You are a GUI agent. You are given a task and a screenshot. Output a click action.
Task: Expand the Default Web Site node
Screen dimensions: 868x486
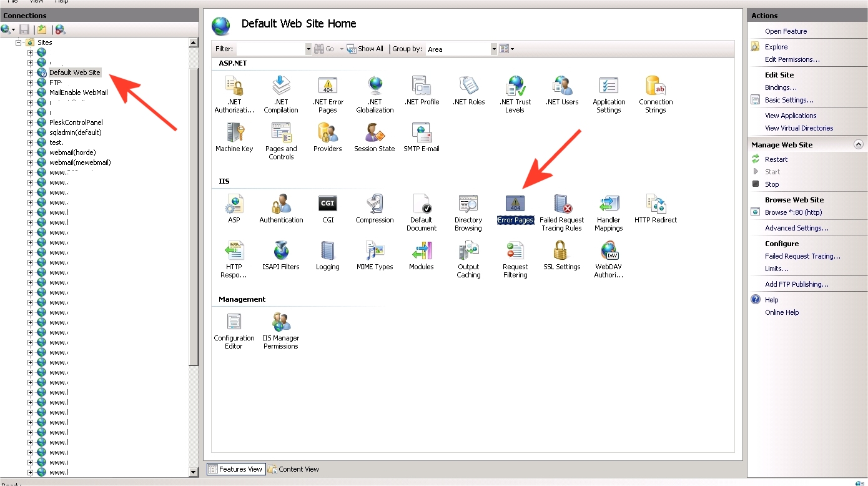30,72
